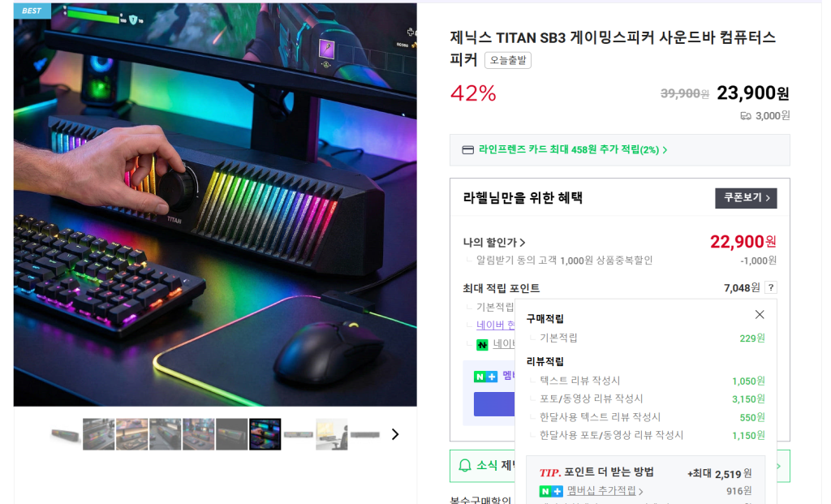Click the bell icon next to 소식

[464, 465]
